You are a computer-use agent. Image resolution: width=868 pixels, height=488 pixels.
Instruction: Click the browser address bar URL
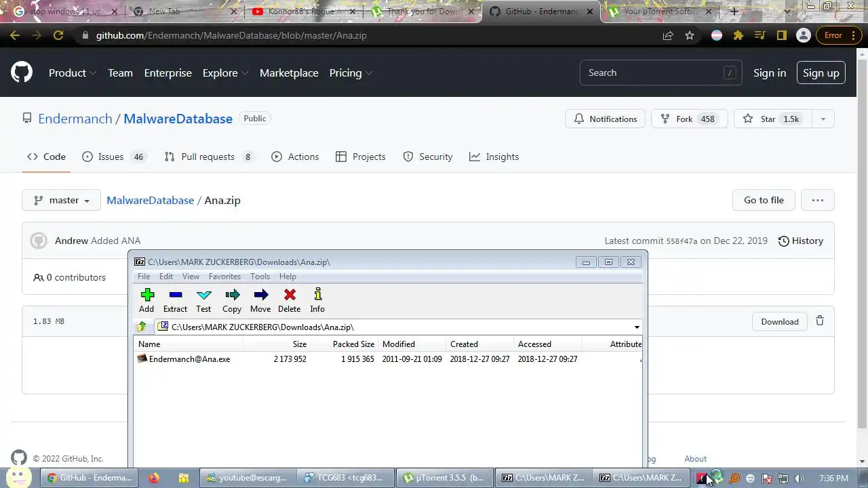(x=231, y=35)
